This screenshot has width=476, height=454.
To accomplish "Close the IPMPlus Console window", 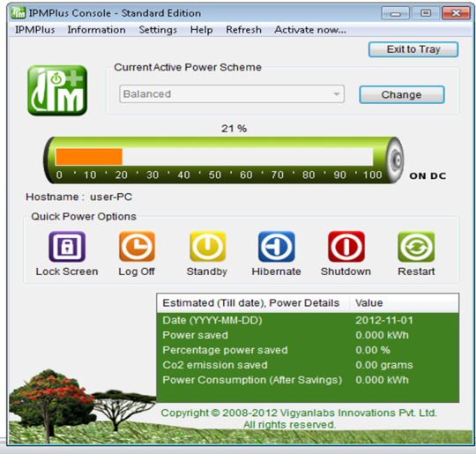I will [456, 13].
